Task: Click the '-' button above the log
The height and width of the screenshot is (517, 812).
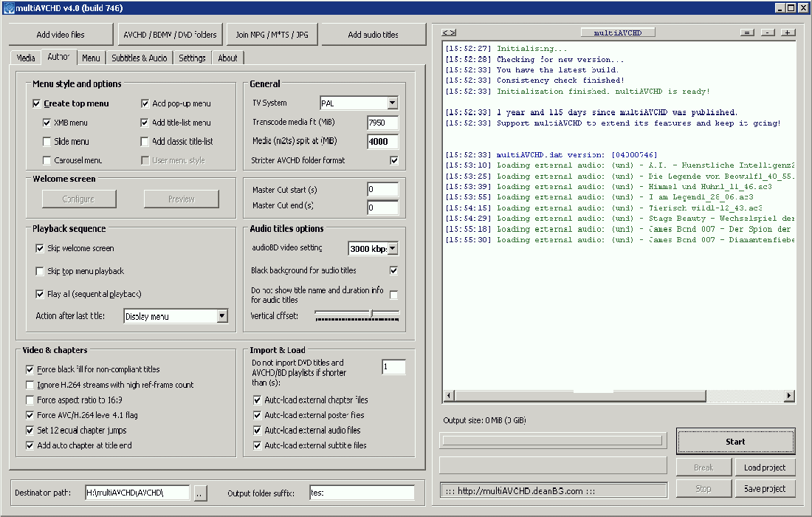Action: pos(768,32)
